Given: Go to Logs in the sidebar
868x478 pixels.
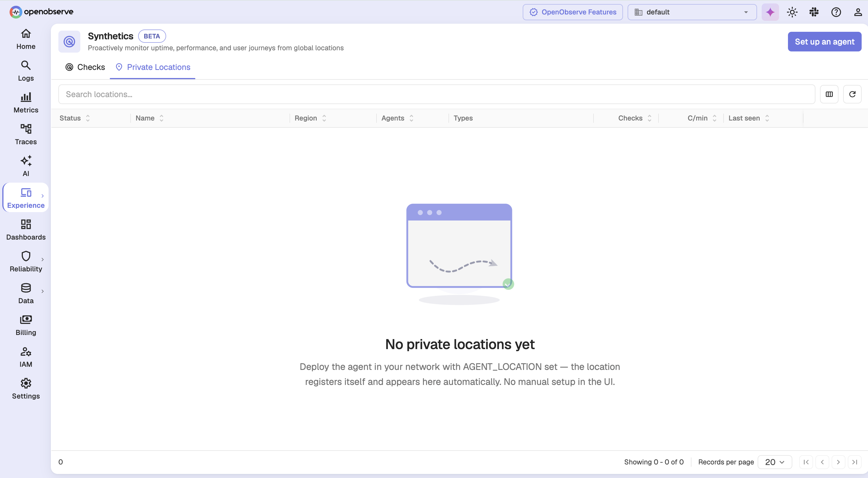Looking at the screenshot, I should (26, 71).
